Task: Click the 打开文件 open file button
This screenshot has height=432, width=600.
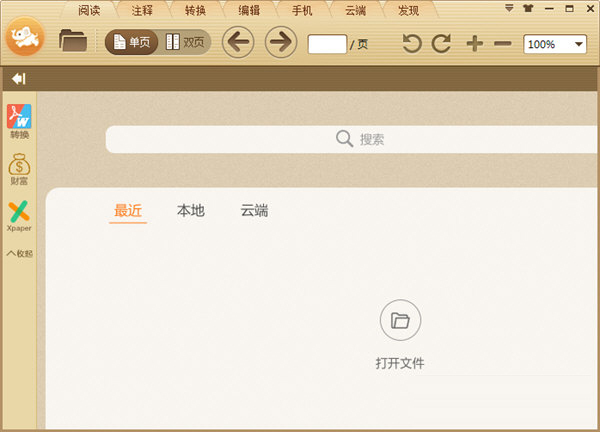Action: point(400,321)
